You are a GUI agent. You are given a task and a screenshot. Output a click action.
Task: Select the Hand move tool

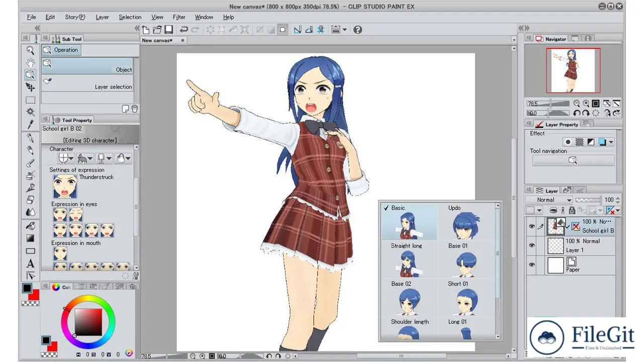(x=30, y=63)
